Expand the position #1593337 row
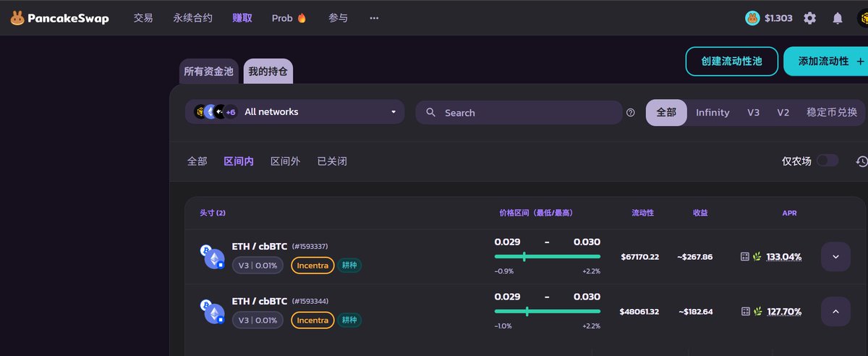 click(x=835, y=257)
